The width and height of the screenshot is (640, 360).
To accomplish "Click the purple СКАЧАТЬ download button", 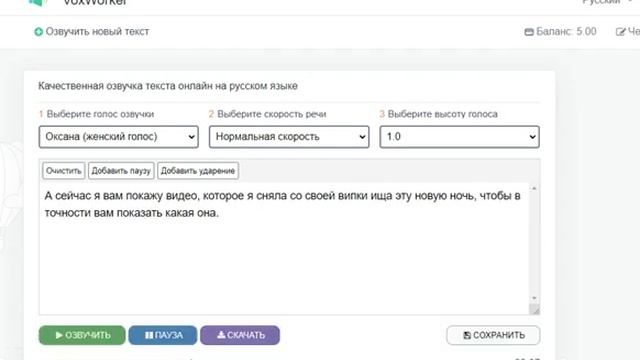I will click(x=240, y=335).
